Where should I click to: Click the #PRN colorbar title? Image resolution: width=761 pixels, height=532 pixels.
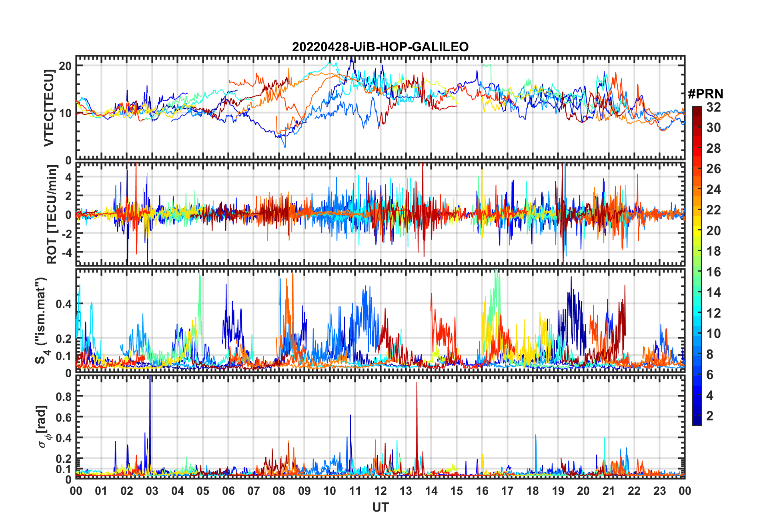[x=705, y=94]
